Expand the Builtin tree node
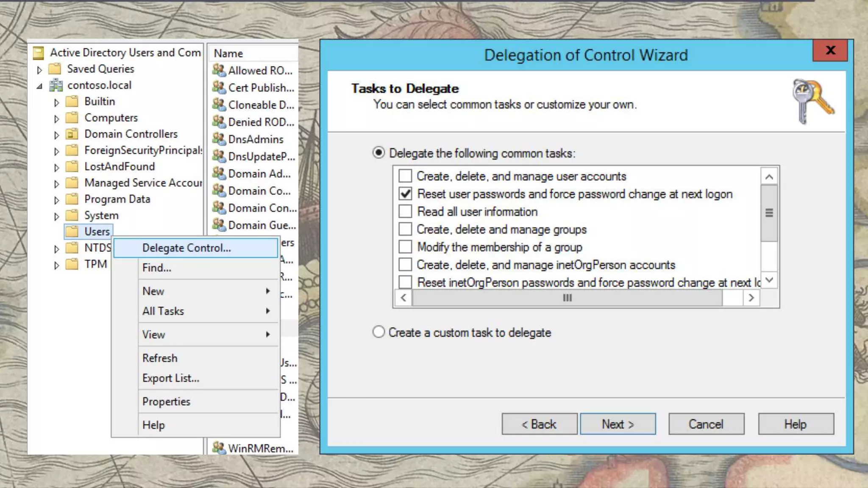The width and height of the screenshot is (868, 488). (56, 102)
